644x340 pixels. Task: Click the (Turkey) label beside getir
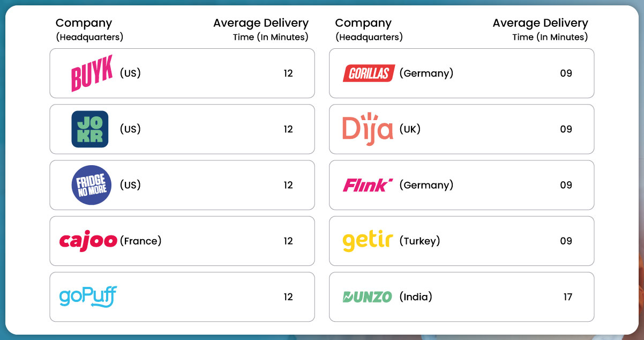[x=420, y=241]
